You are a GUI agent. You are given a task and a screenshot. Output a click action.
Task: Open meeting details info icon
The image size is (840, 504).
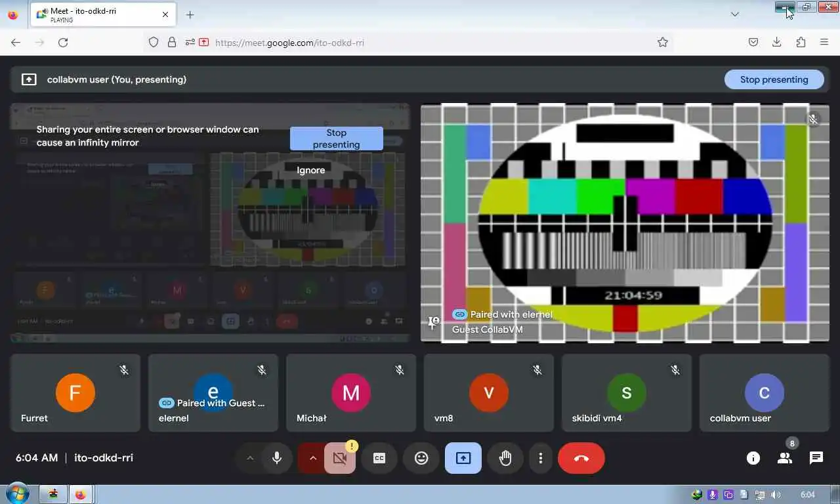click(x=753, y=458)
